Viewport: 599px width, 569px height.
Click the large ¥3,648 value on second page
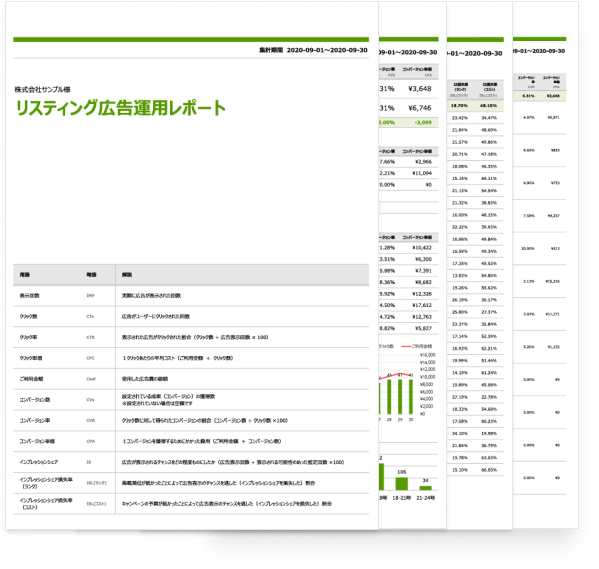tap(420, 89)
